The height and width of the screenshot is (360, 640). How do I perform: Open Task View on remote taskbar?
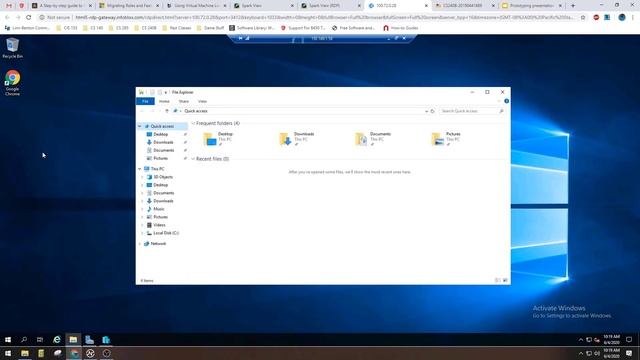coord(40,340)
